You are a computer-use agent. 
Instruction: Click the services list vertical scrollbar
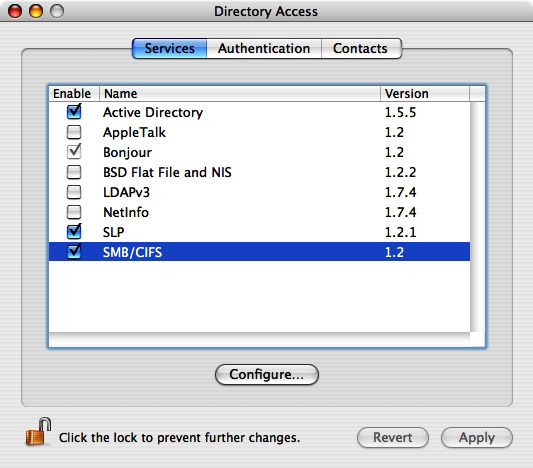click(478, 217)
